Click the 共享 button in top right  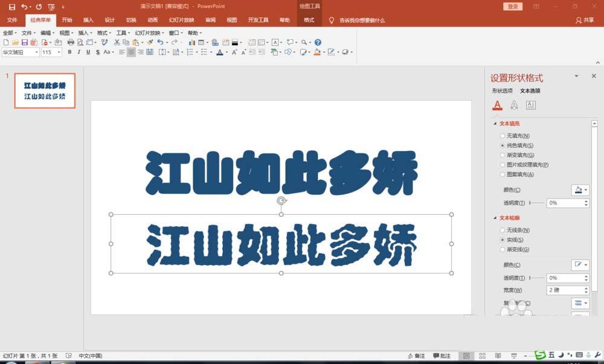[x=588, y=20]
